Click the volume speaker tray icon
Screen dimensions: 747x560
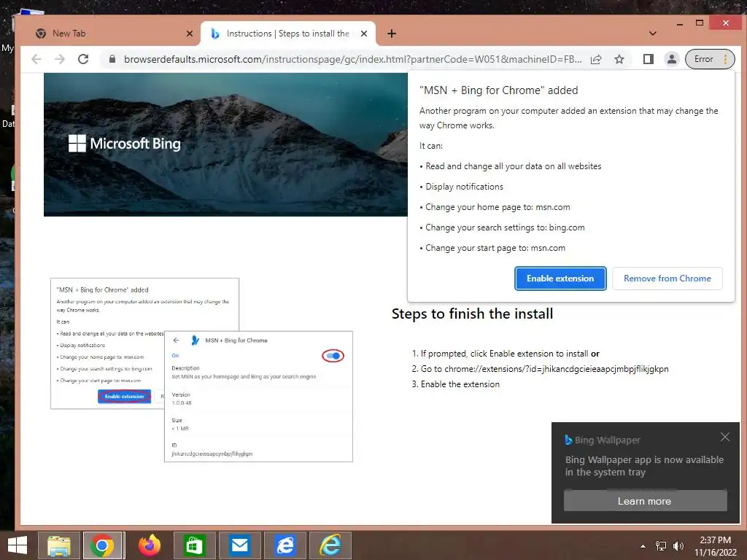(678, 546)
